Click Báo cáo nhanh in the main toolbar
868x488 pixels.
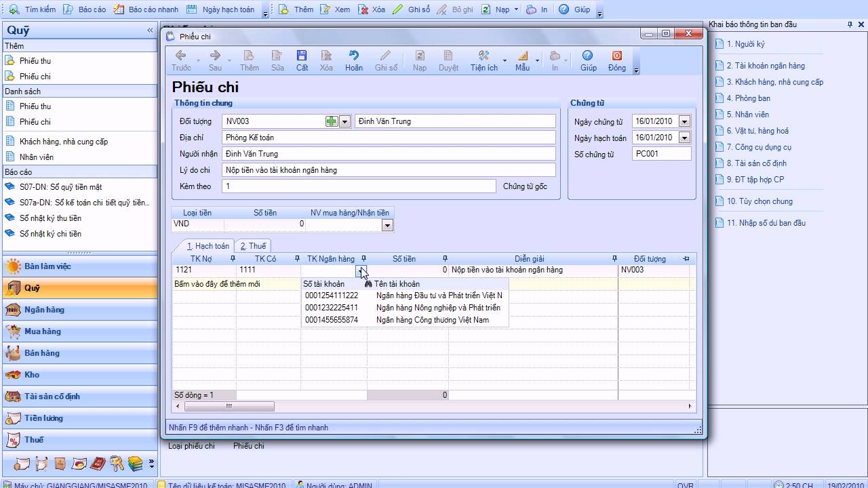(x=146, y=9)
